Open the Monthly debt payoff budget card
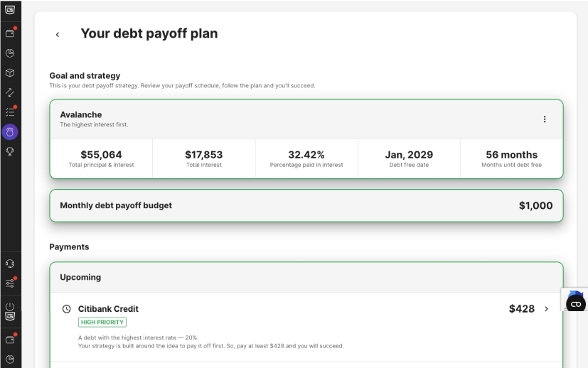588x368 pixels. click(x=306, y=205)
